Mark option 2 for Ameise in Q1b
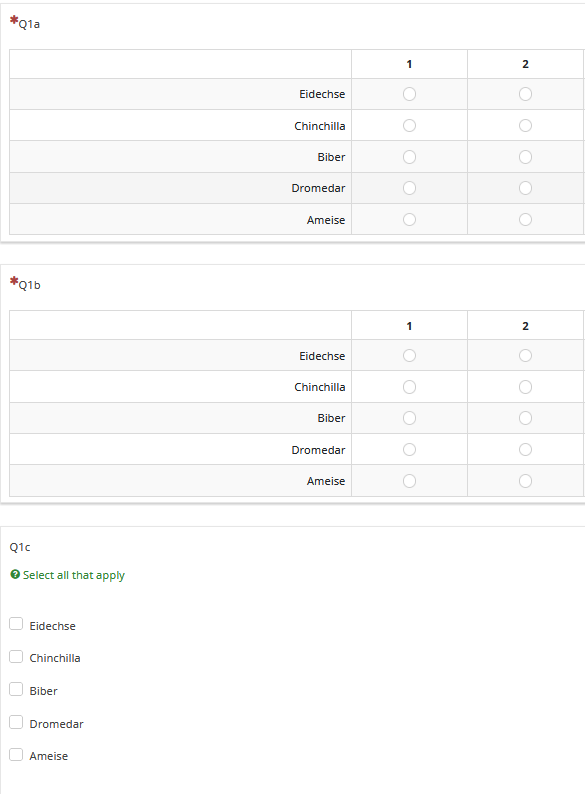Screen dimensions: 585x794 pyautogui.click(x=525, y=481)
